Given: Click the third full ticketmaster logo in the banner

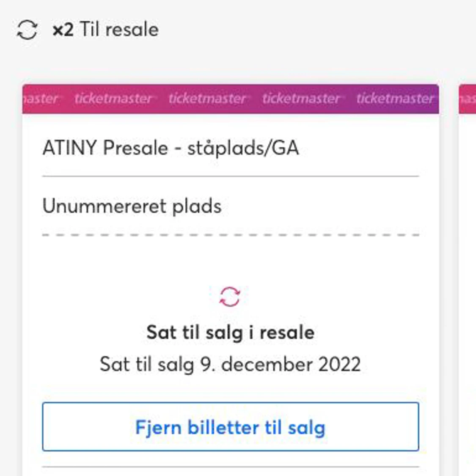Looking at the screenshot, I should click(x=301, y=99).
